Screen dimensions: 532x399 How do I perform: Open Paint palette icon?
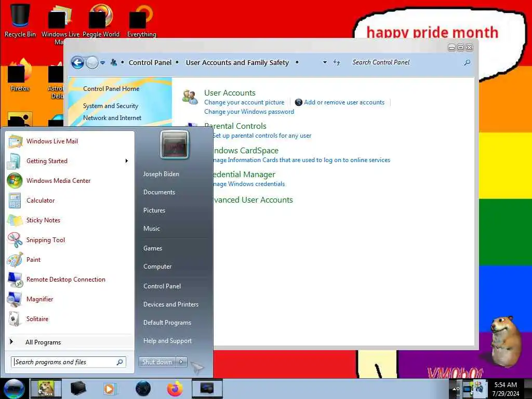click(x=15, y=260)
